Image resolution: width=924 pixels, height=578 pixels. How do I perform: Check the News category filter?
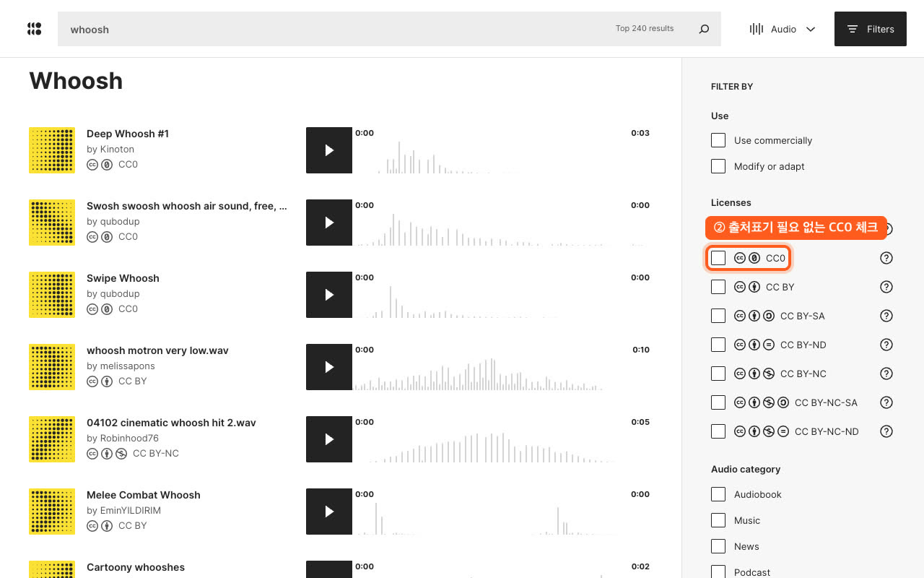pyautogui.click(x=718, y=546)
